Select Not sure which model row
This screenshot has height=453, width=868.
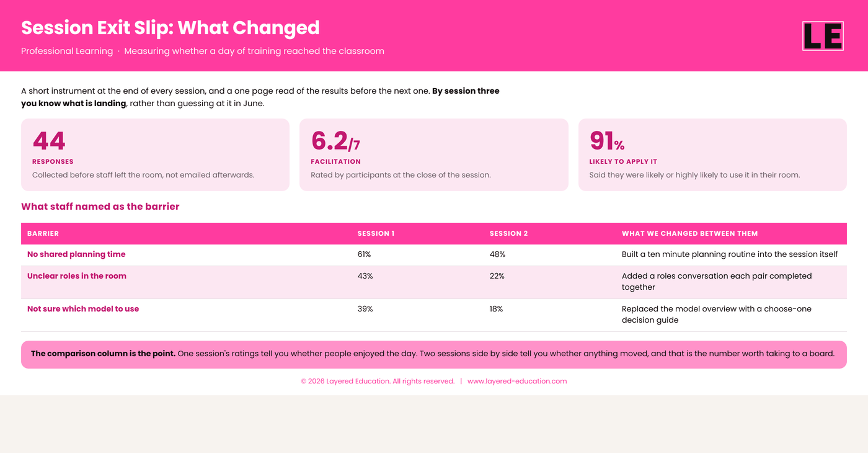(434, 315)
